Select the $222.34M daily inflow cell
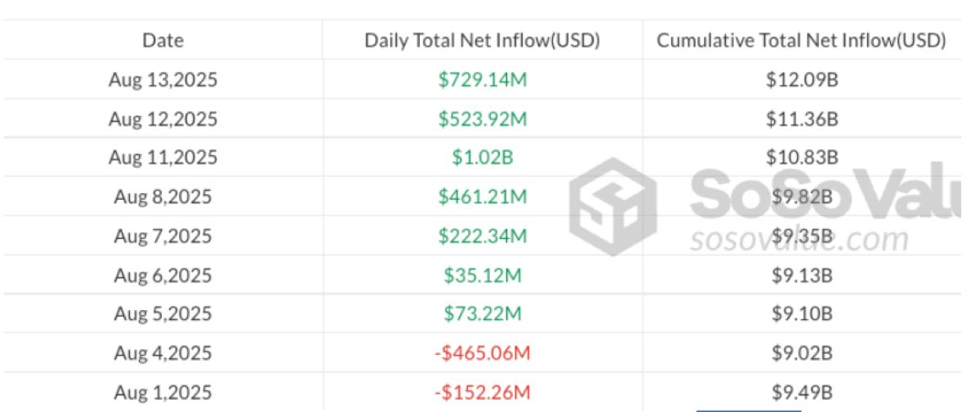Screen dimensions: 980x412 click(x=483, y=236)
